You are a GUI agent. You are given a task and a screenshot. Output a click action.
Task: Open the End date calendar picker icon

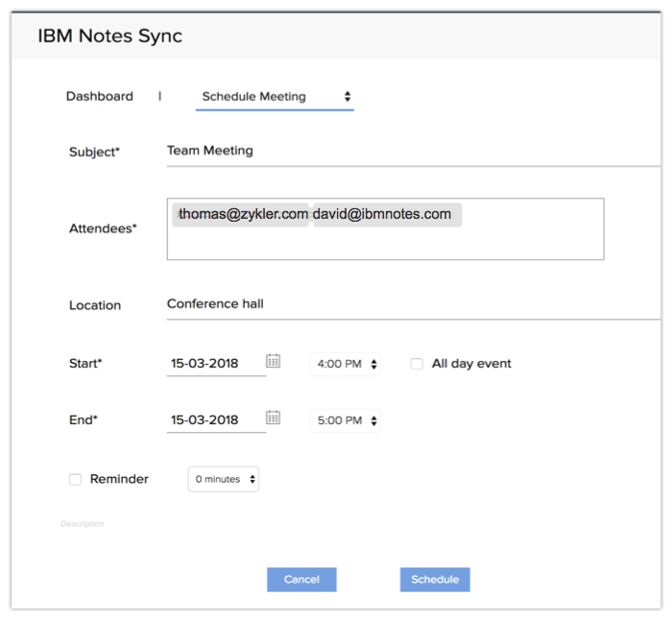274,418
